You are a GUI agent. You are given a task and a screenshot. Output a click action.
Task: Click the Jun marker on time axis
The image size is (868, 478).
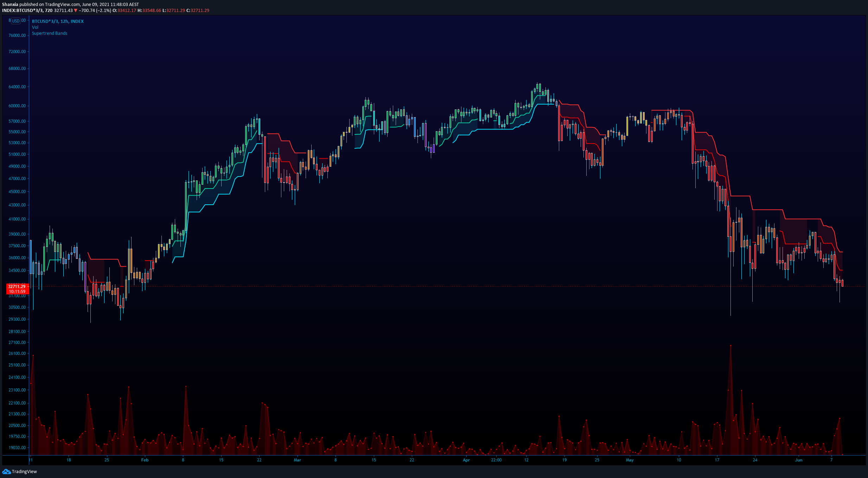tap(799, 460)
